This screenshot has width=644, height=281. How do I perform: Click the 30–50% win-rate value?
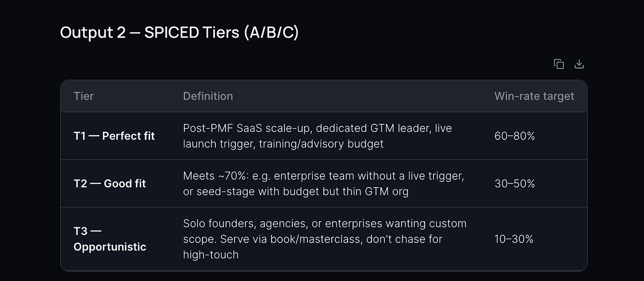[515, 184]
